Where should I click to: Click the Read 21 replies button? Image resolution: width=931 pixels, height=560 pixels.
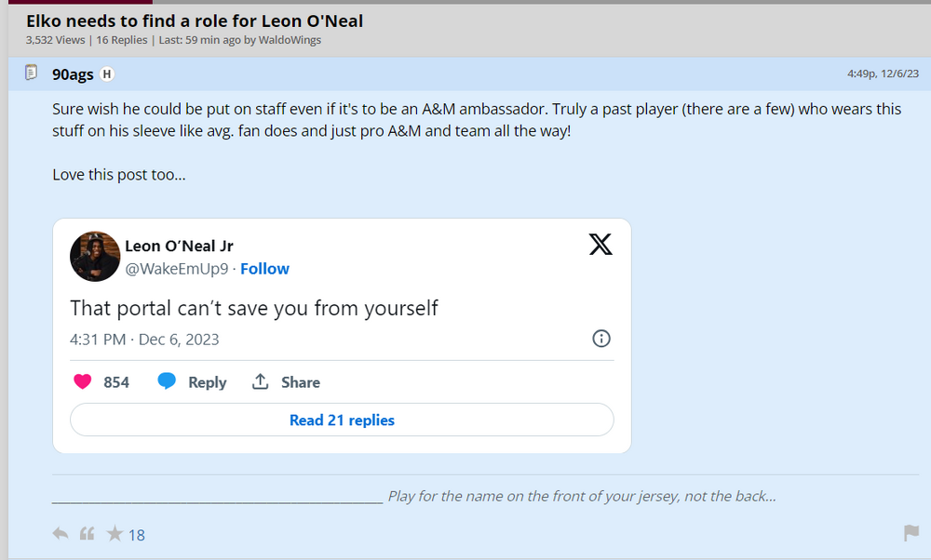click(341, 420)
